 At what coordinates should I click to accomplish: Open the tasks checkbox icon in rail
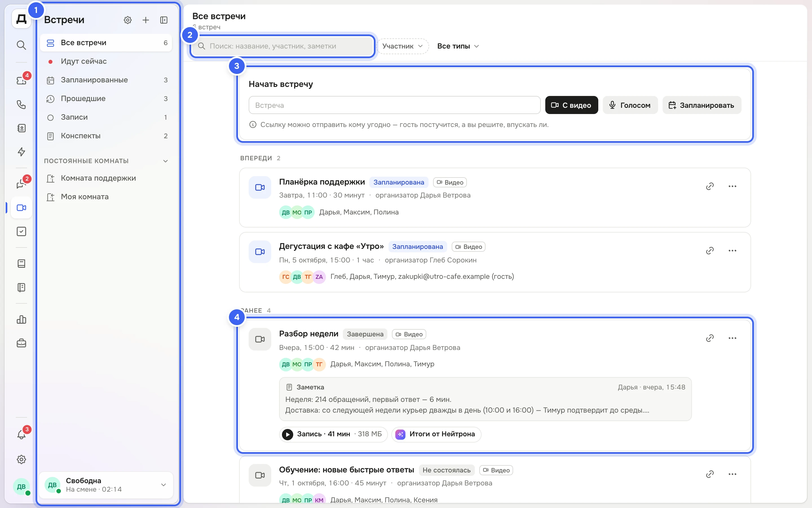point(21,231)
